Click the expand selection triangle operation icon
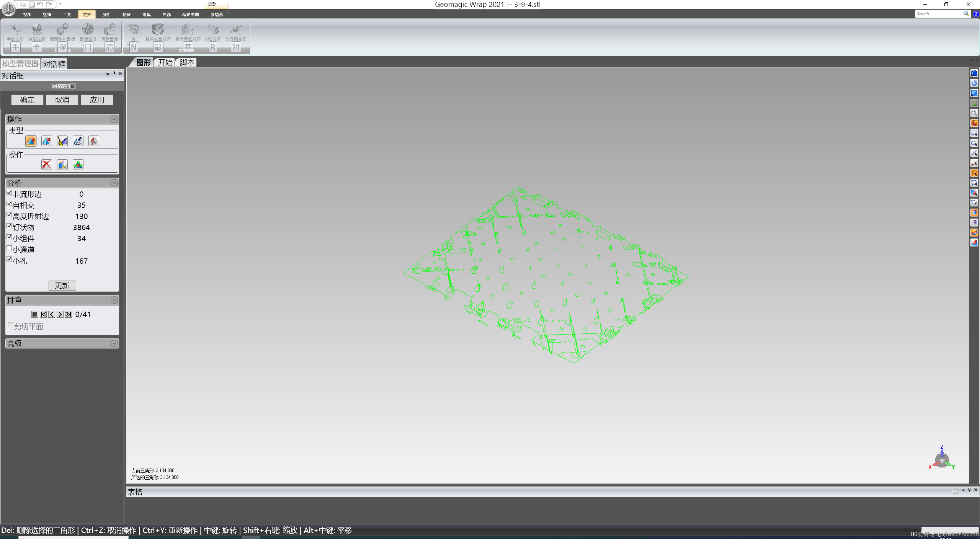 tap(78, 165)
